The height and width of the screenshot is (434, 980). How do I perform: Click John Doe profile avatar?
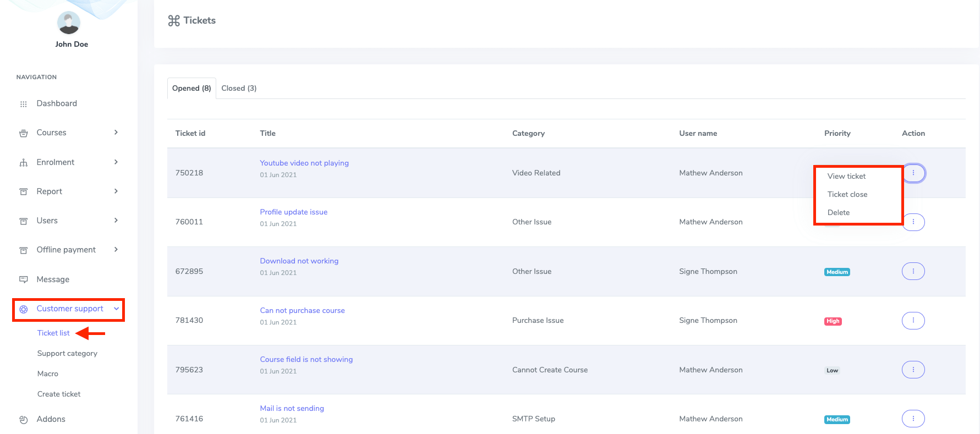[69, 23]
